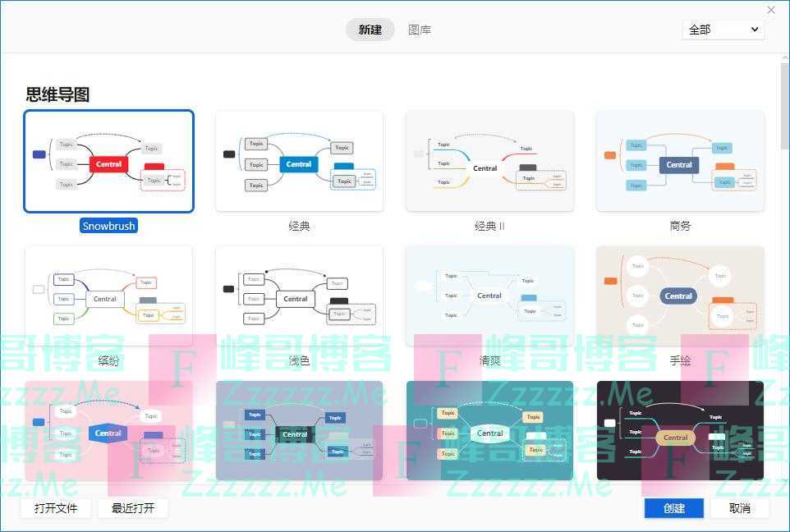
Task: Select the dark black-background template thumbnail
Action: coord(680,430)
